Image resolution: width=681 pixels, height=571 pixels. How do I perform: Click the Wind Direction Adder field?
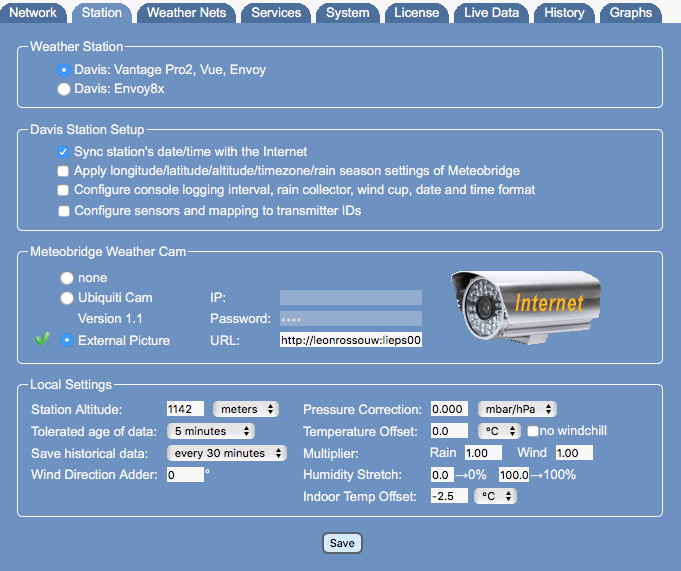(x=185, y=475)
